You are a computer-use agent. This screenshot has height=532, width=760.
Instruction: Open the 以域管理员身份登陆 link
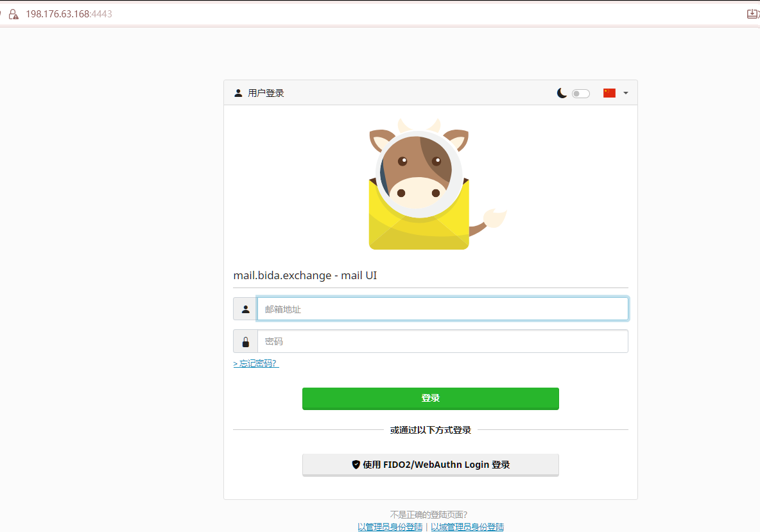(x=467, y=527)
